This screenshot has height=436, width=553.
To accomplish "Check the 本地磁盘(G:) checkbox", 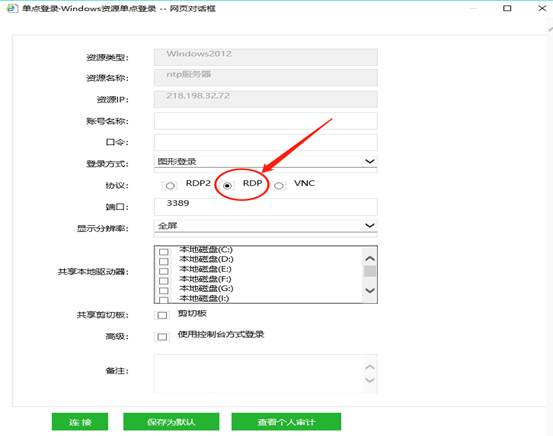I will (163, 291).
